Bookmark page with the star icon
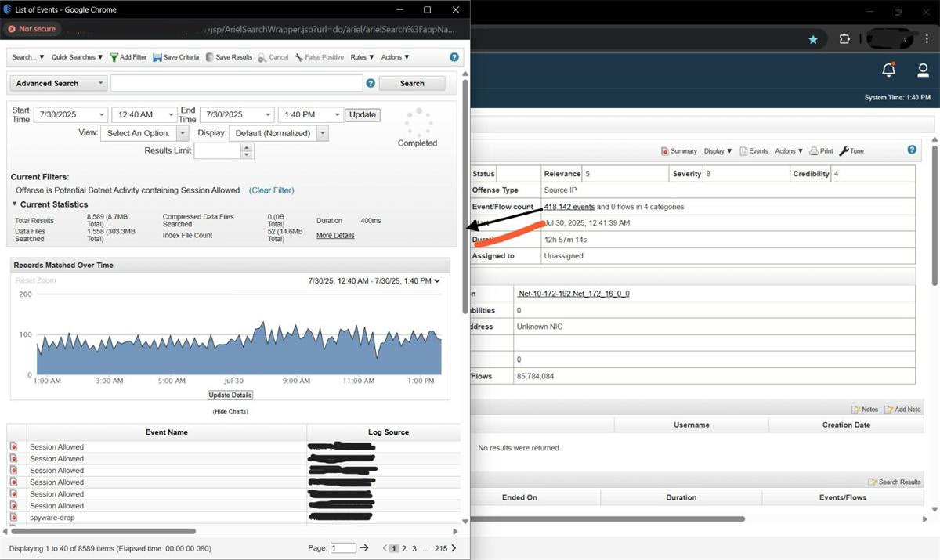The image size is (940, 560). (813, 39)
